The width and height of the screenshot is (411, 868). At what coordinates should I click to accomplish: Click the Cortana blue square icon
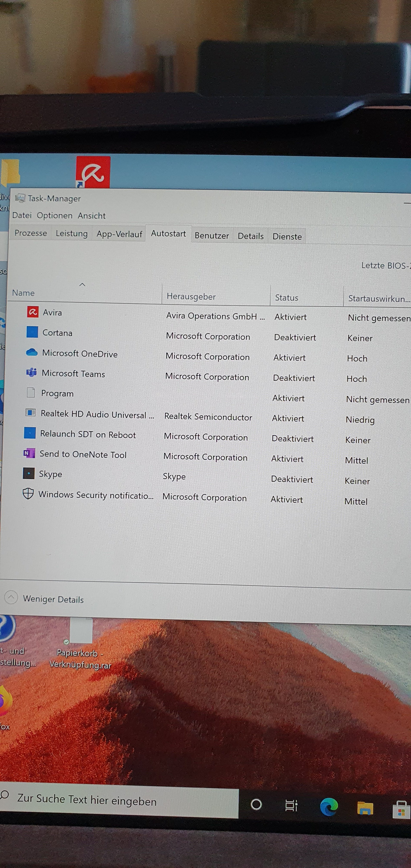coord(32,332)
